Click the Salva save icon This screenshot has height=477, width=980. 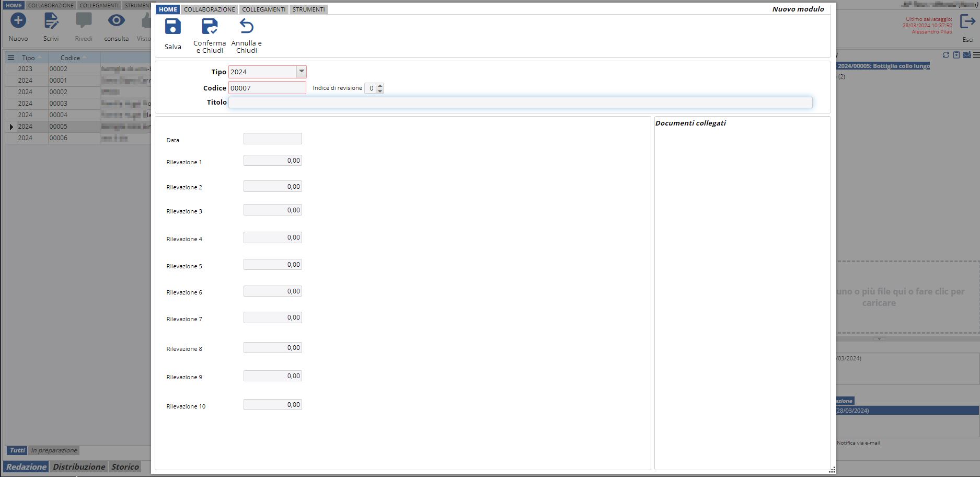tap(172, 27)
